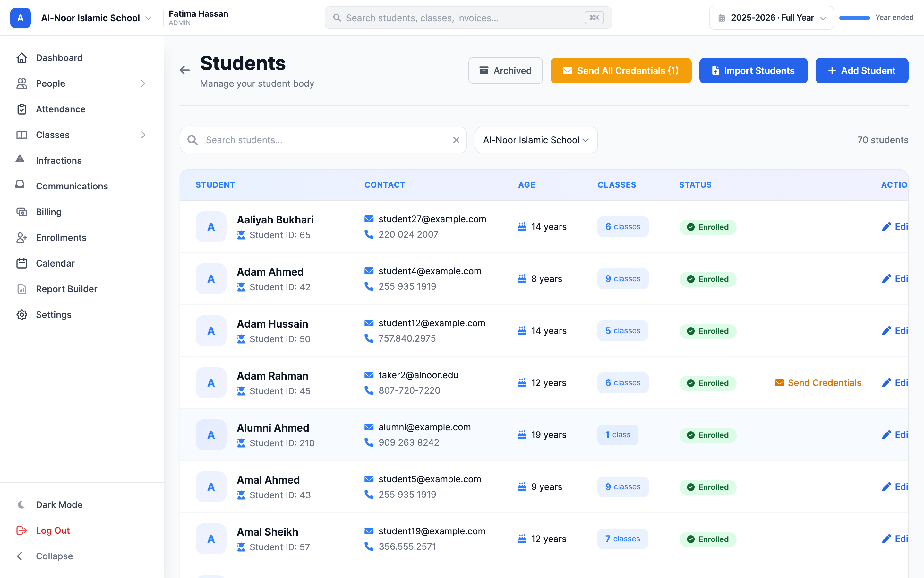Screen dimensions: 924x578
Task: Click the magnifier icon in Search students field
Action: [193, 140]
